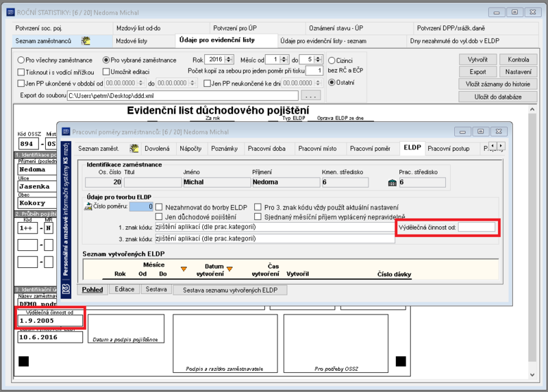Open the 1. znak kódu combo box
548x392 pixels.
tap(275, 227)
